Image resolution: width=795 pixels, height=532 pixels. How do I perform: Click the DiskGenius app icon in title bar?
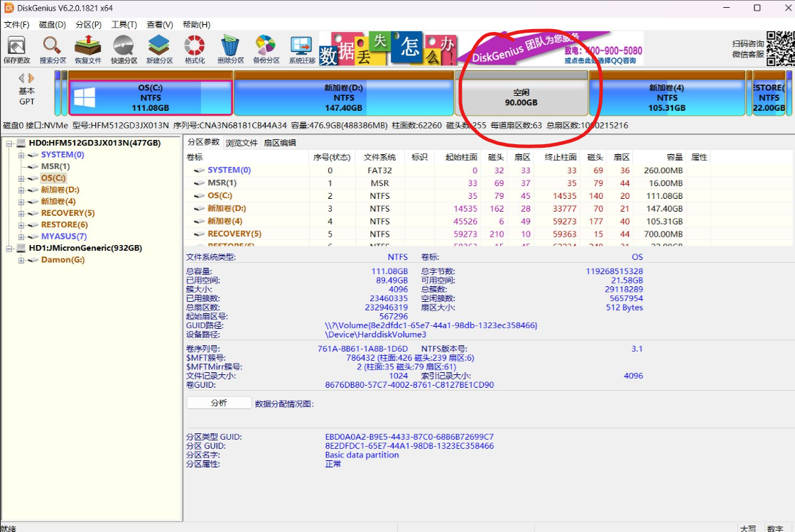tap(9, 8)
